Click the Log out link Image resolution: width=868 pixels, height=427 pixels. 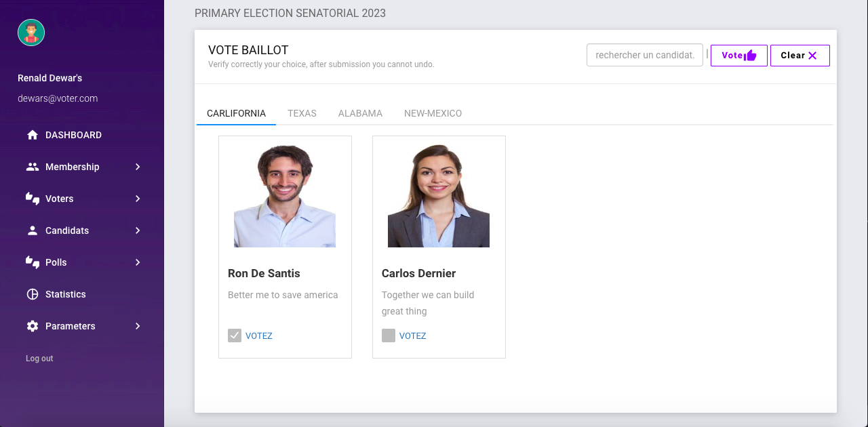coord(39,358)
